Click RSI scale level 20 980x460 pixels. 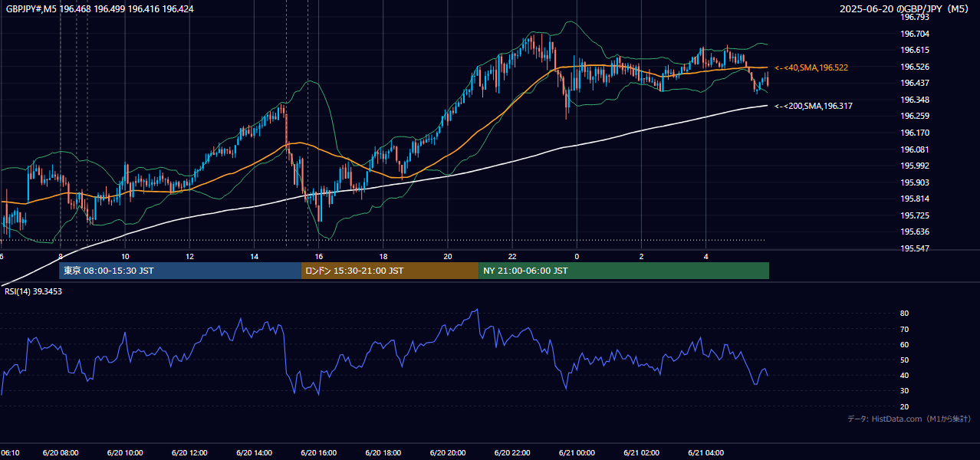[904, 406]
